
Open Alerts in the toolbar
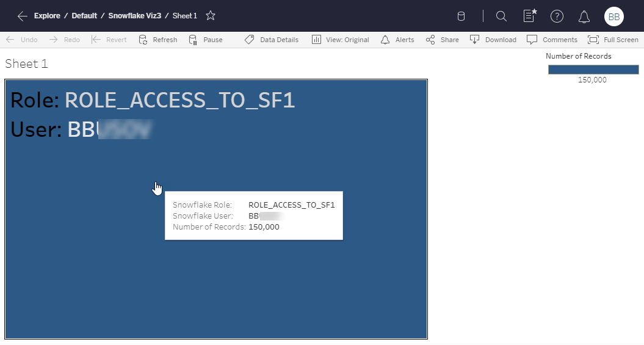click(397, 40)
